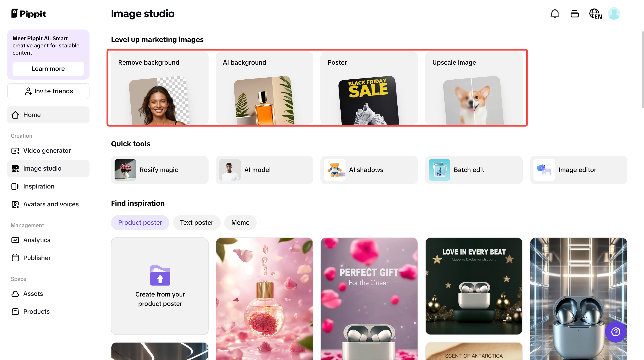This screenshot has width=644, height=360.
Task: Switch to the Meme tab
Action: pos(240,222)
